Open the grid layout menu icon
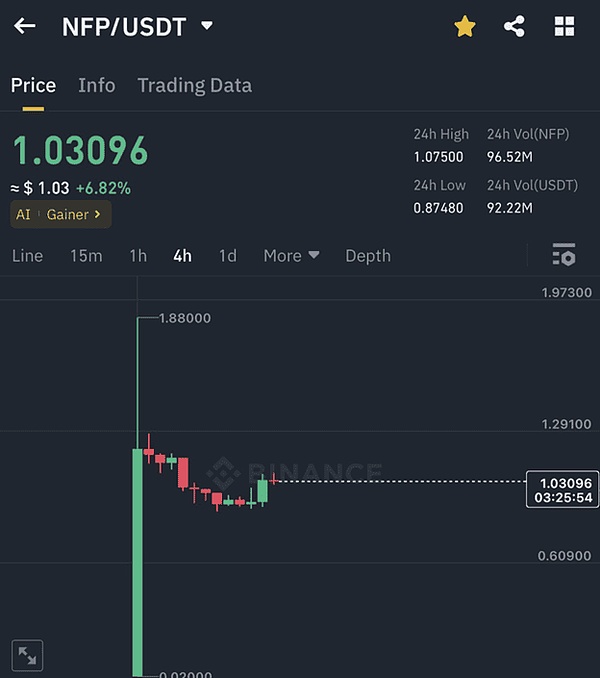Screen dimensions: 600x678 click(565, 27)
